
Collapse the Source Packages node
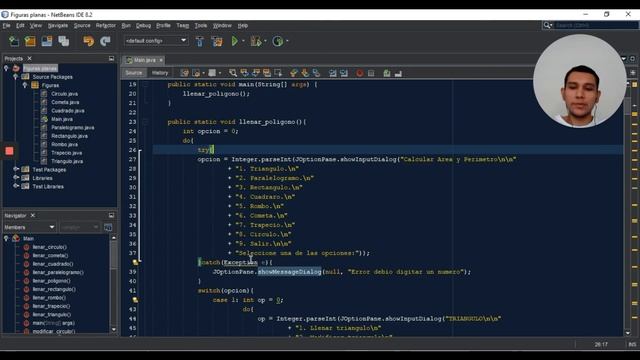click(16, 77)
